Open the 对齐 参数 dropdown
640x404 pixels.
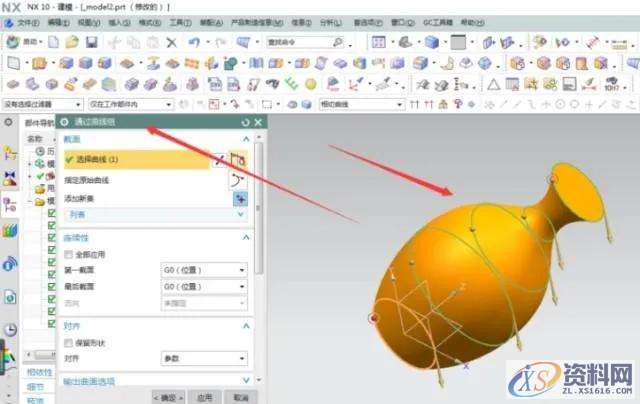click(x=204, y=357)
